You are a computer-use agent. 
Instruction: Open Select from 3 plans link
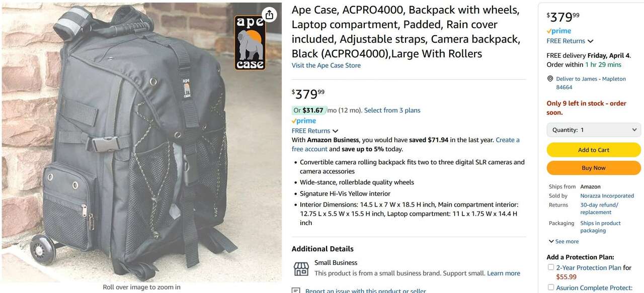(x=392, y=111)
